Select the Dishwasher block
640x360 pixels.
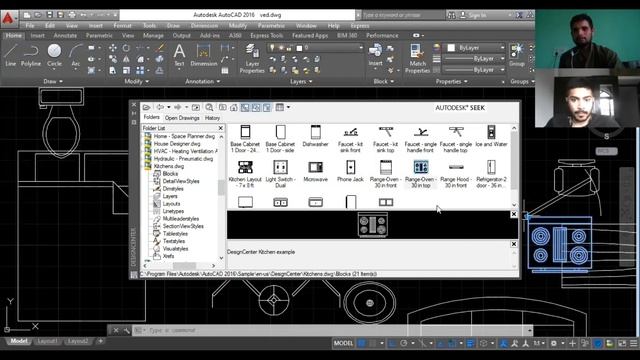tap(316, 136)
